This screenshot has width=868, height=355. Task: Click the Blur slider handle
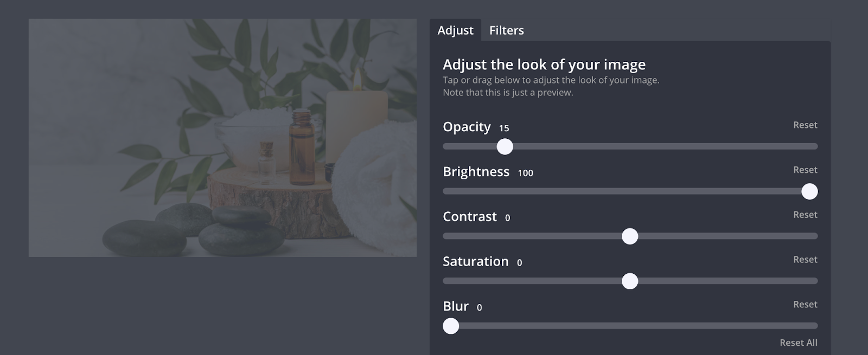point(451,326)
